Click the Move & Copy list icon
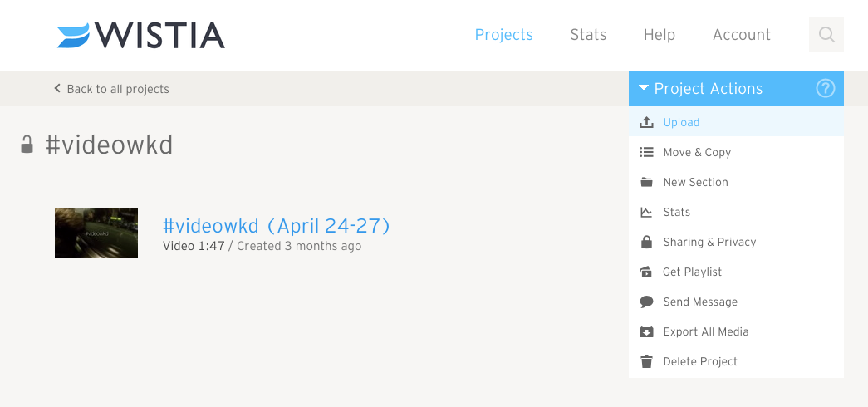Viewport: 868px width, 407px height. point(646,152)
